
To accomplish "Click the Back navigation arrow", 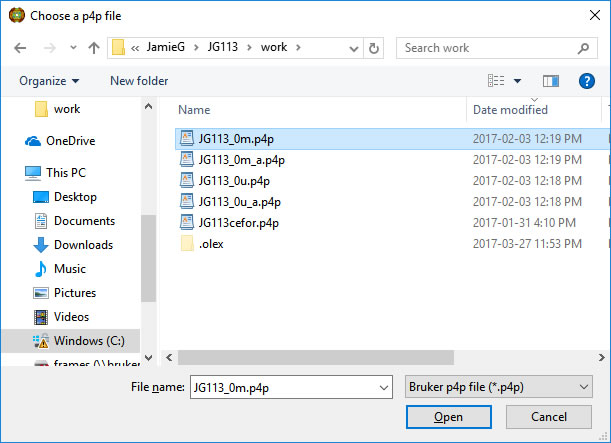I will coord(20,48).
